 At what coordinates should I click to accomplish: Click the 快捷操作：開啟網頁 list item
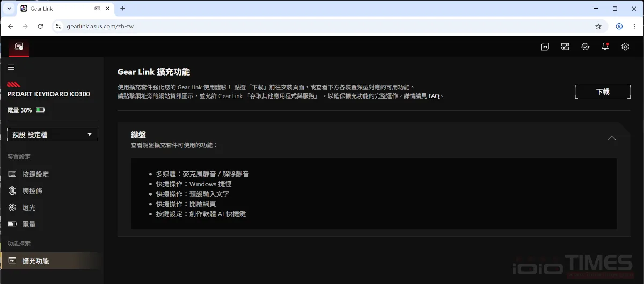186,204
